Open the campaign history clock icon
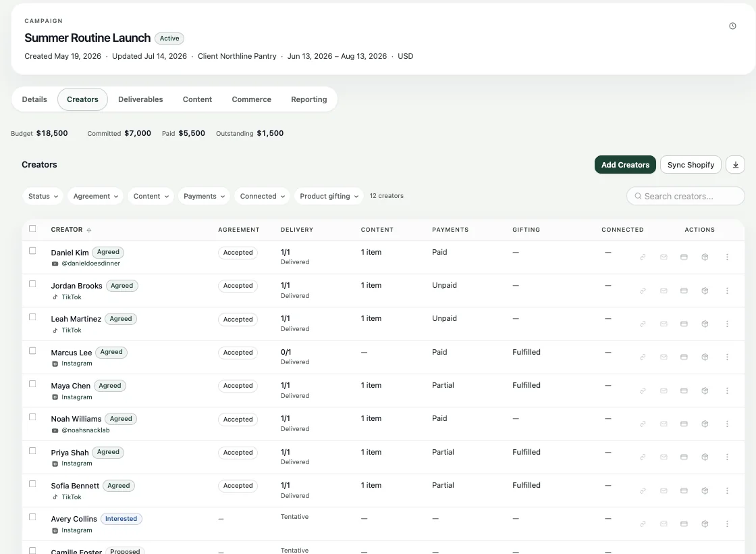This screenshot has height=554, width=756. tap(732, 26)
